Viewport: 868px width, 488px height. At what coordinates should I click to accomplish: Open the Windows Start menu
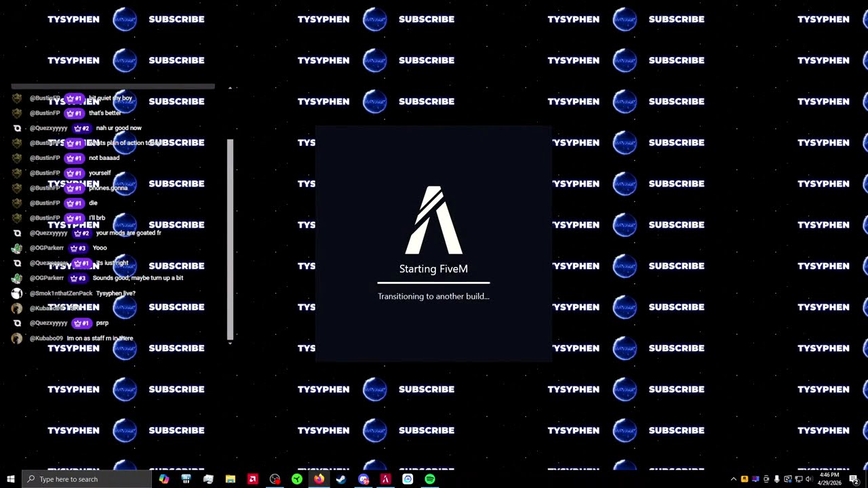click(10, 479)
